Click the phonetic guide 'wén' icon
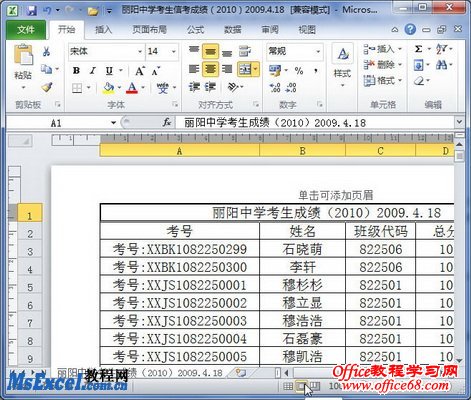 (x=163, y=88)
